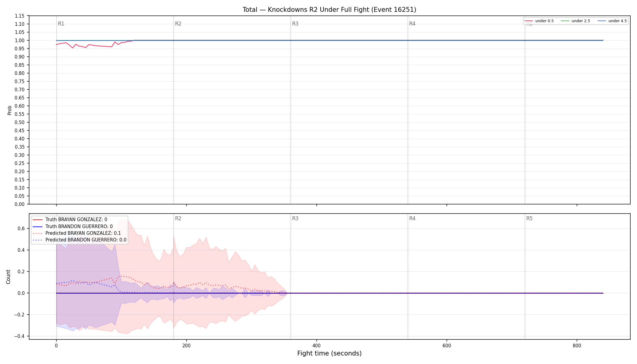Click the −0.2 tick on the Count axis
Viewport: 637px width, 364px height.
(x=20, y=315)
